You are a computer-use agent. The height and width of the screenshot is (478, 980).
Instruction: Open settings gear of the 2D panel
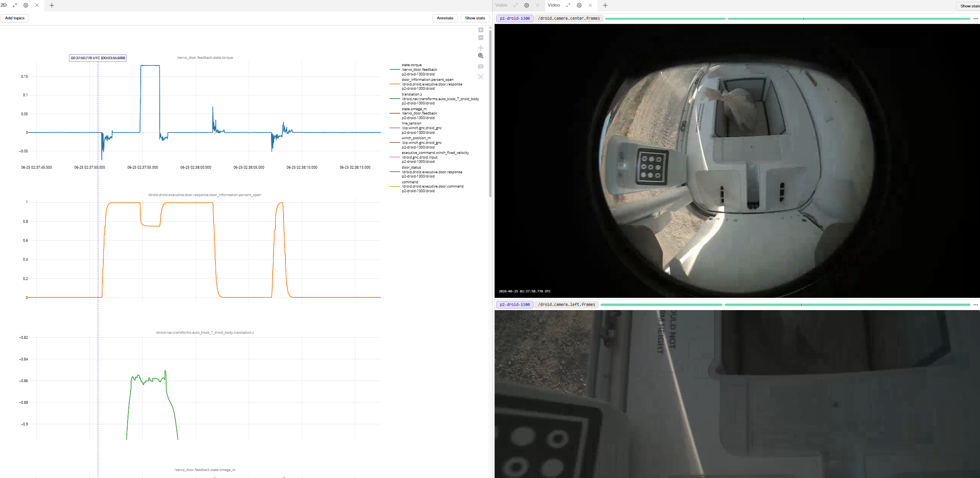26,5
